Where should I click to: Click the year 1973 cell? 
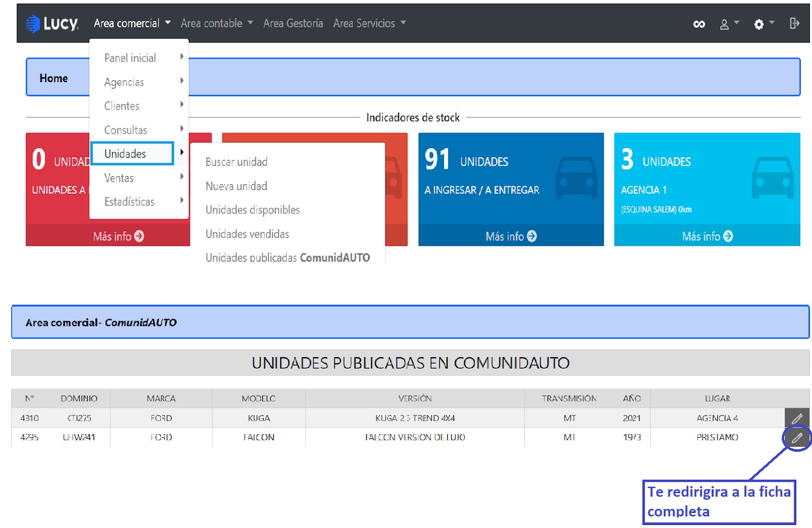(632, 437)
